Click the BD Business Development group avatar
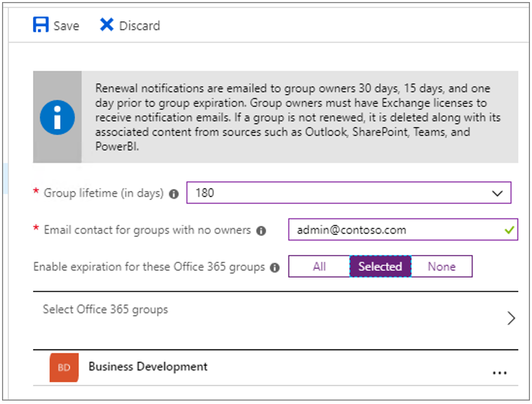 click(64, 368)
